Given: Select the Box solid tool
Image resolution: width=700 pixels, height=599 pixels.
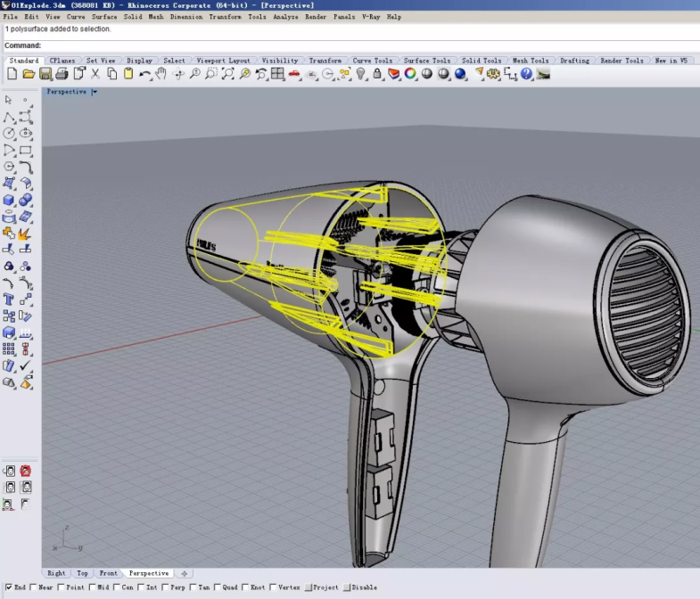Looking at the screenshot, I should point(9,201).
